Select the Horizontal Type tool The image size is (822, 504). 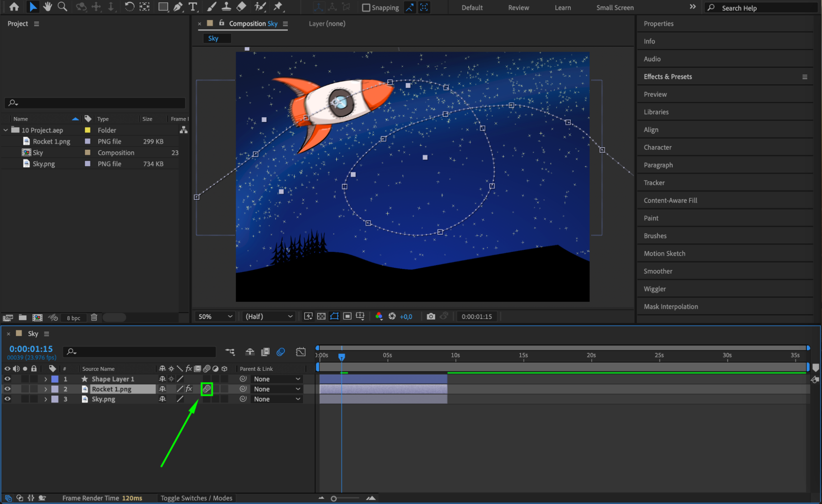pyautogui.click(x=192, y=7)
